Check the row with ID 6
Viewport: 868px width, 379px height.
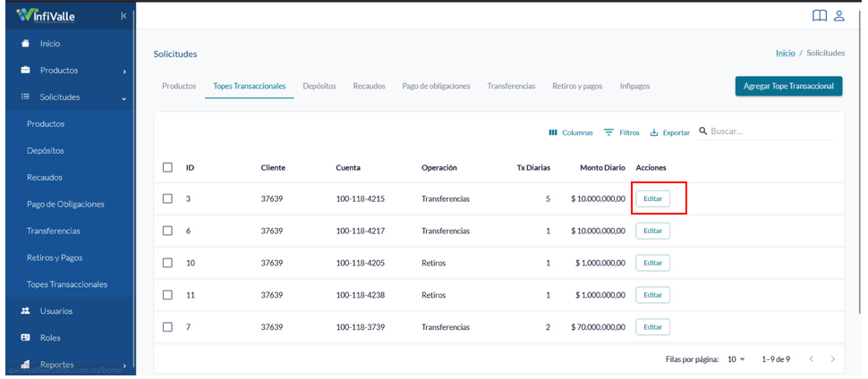[167, 231]
